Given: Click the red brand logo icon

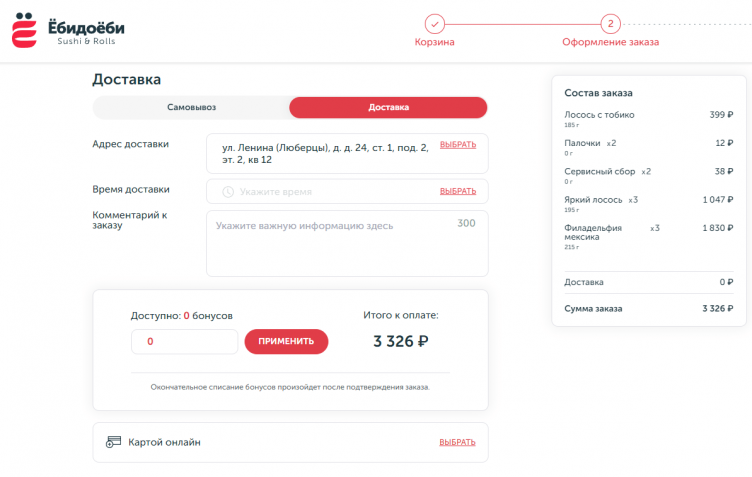Looking at the screenshot, I should (23, 30).
